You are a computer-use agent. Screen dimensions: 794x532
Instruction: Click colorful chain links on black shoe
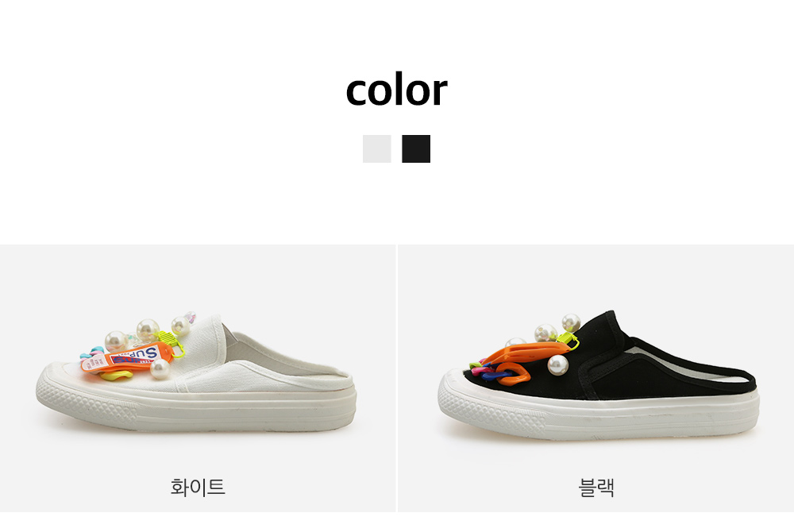click(499, 372)
